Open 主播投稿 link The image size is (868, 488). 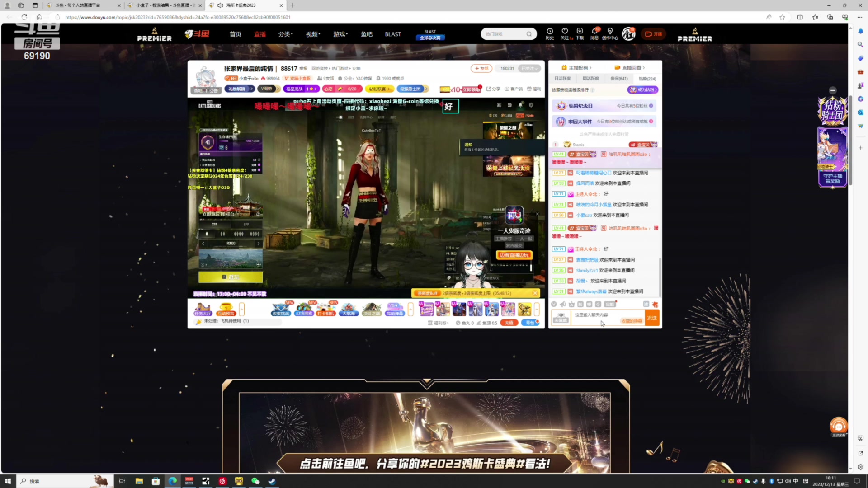coord(576,68)
